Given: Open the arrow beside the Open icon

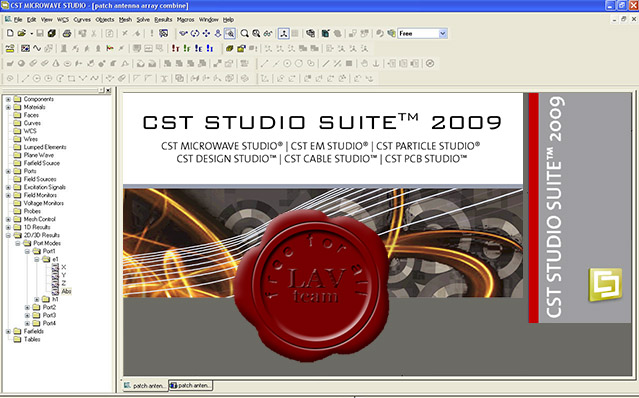Looking at the screenshot, I should 31,33.
